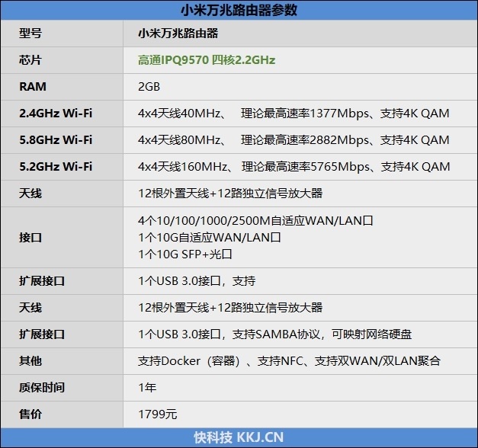The width and height of the screenshot is (478, 448).
Task: Click the RAM row label
Action: [x=33, y=87]
